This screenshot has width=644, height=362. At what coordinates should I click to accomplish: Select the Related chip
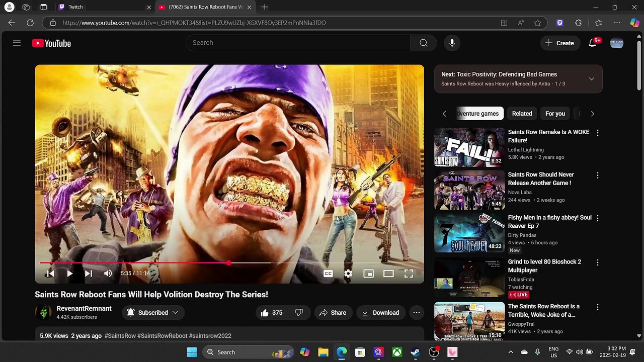point(522,114)
